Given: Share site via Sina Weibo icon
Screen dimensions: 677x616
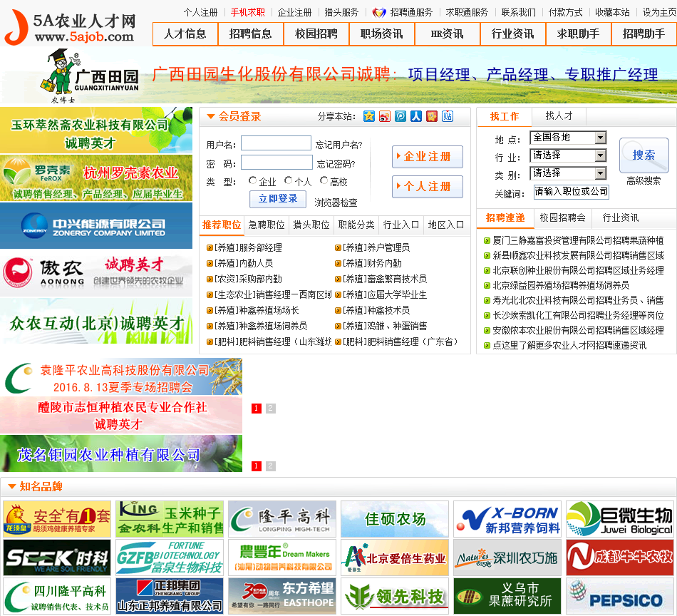Looking at the screenshot, I should coord(384,116).
